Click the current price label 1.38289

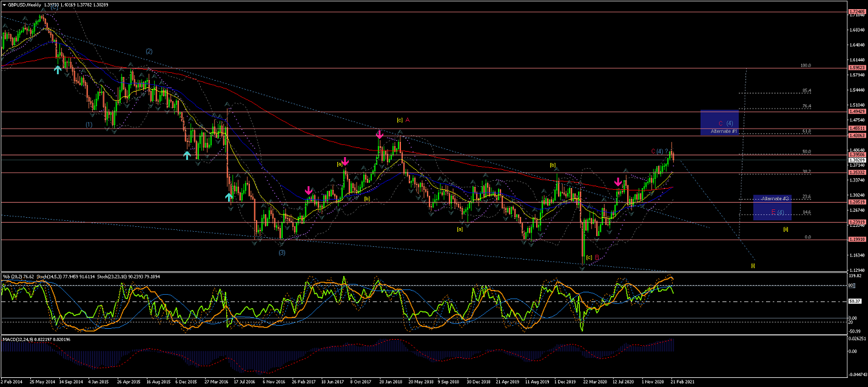point(857,160)
